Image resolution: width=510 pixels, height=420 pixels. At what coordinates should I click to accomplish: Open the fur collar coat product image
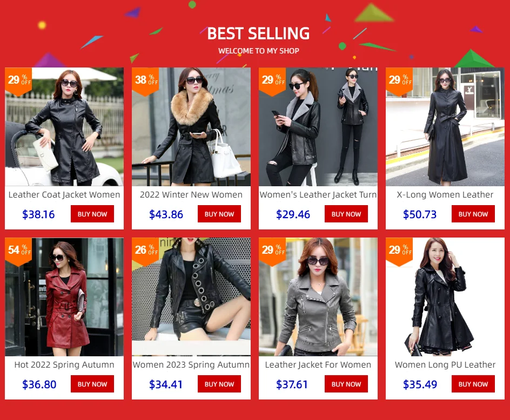tap(191, 127)
